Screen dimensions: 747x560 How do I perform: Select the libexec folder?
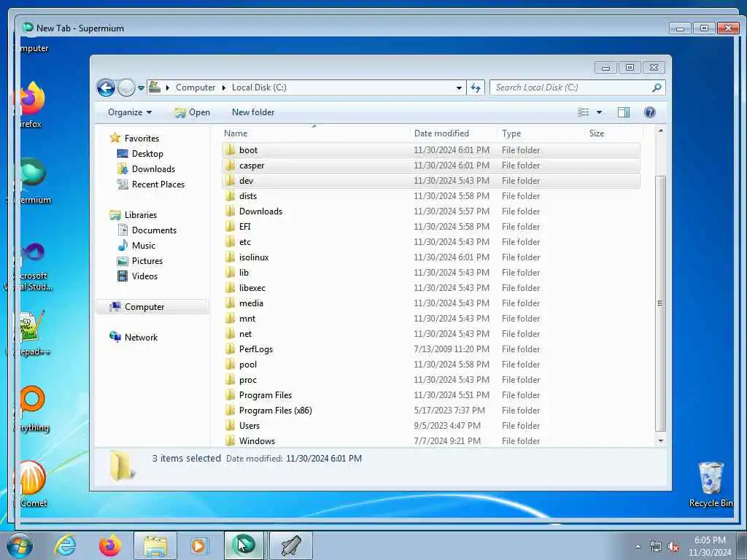252,288
